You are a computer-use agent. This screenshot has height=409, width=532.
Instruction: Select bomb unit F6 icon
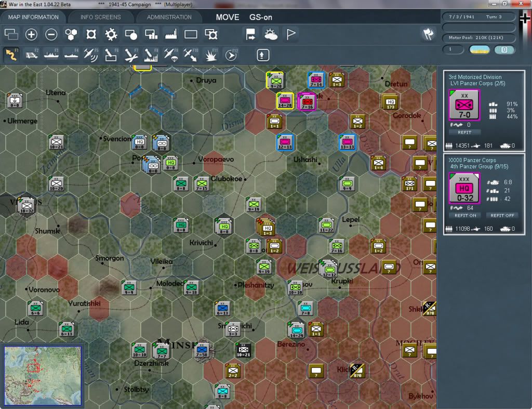pos(111,55)
